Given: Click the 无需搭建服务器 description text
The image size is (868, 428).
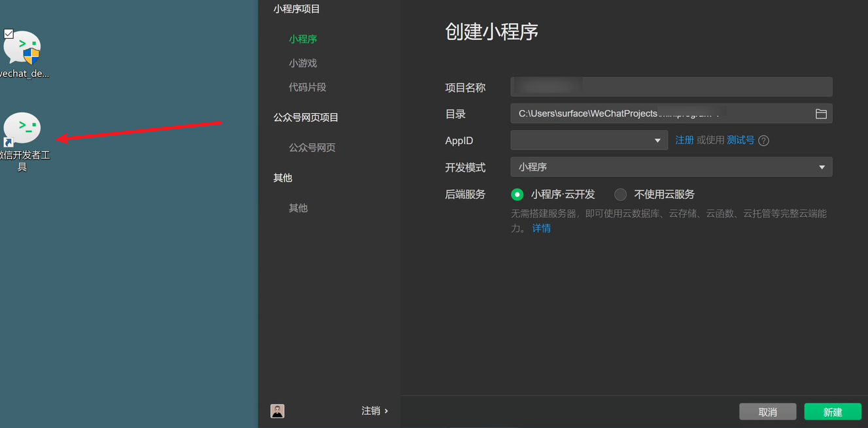Looking at the screenshot, I should (x=668, y=221).
